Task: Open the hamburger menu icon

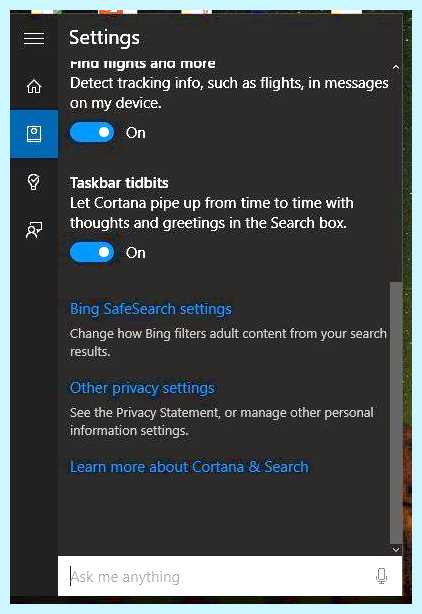Action: point(34,38)
